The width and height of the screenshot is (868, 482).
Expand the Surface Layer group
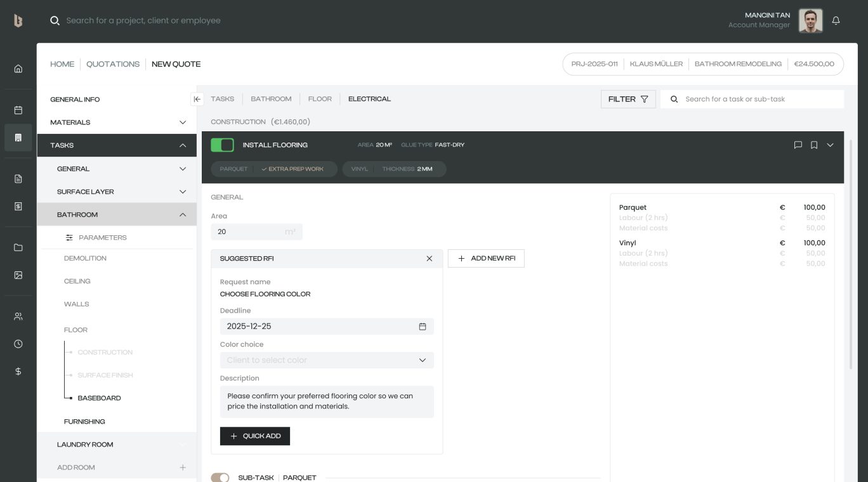[x=183, y=192]
